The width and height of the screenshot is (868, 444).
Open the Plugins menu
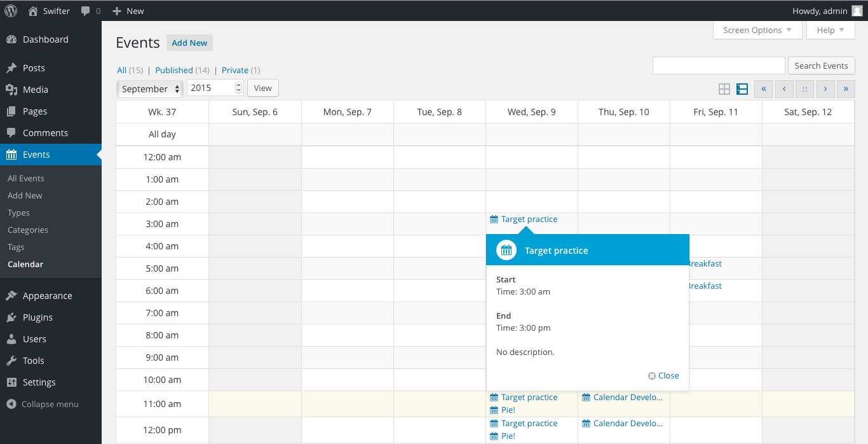[51, 317]
